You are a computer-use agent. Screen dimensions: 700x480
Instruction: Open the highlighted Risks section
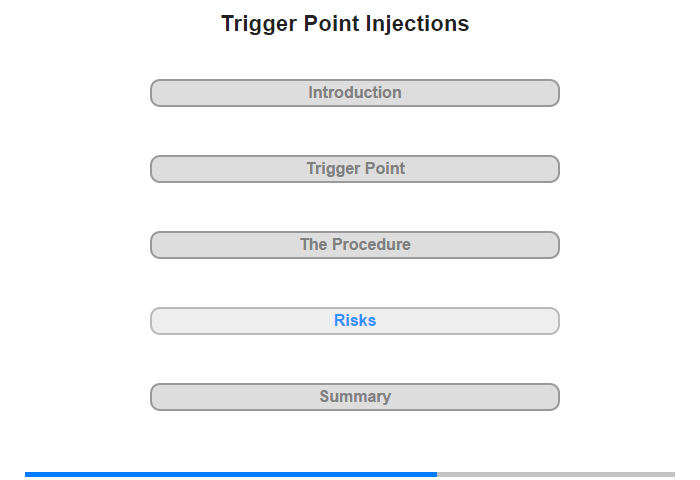354,321
